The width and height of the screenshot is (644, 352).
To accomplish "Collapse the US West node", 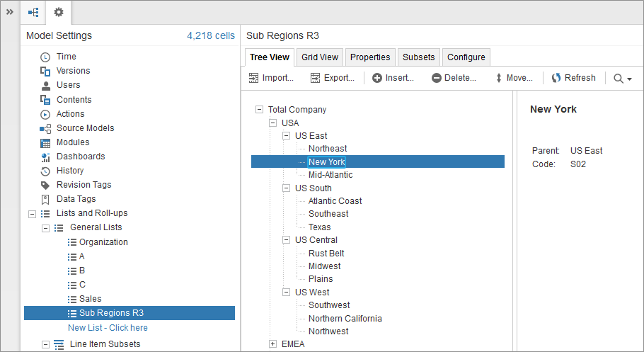I will click(x=287, y=292).
